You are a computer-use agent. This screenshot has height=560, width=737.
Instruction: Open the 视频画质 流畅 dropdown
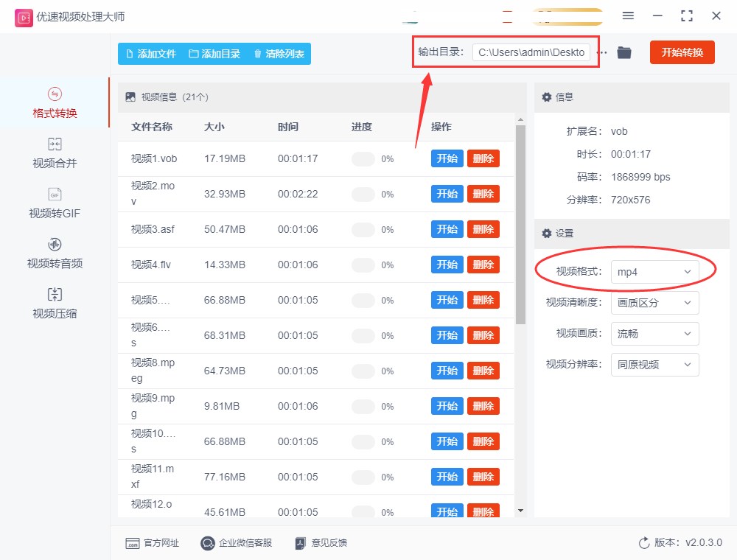pos(654,334)
